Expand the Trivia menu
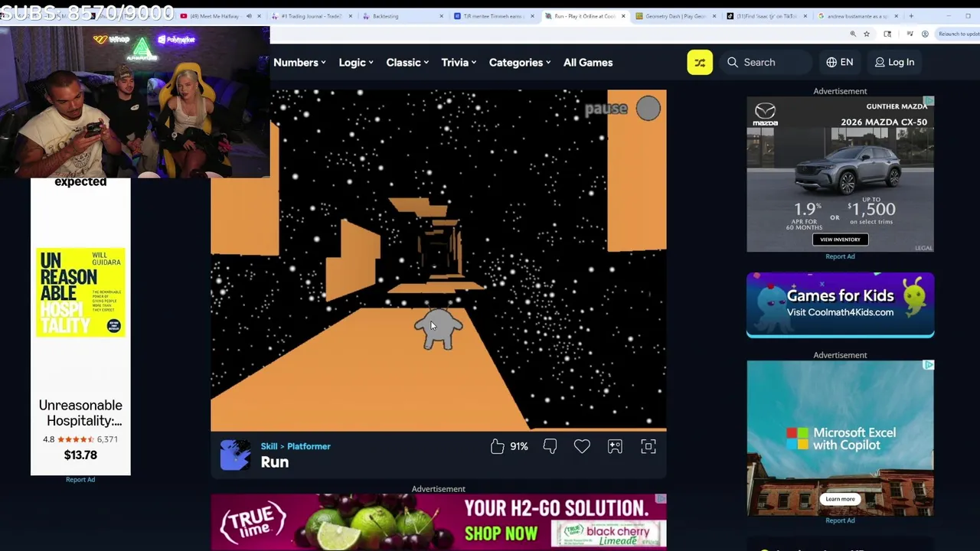The width and height of the screenshot is (980, 551). tap(459, 63)
